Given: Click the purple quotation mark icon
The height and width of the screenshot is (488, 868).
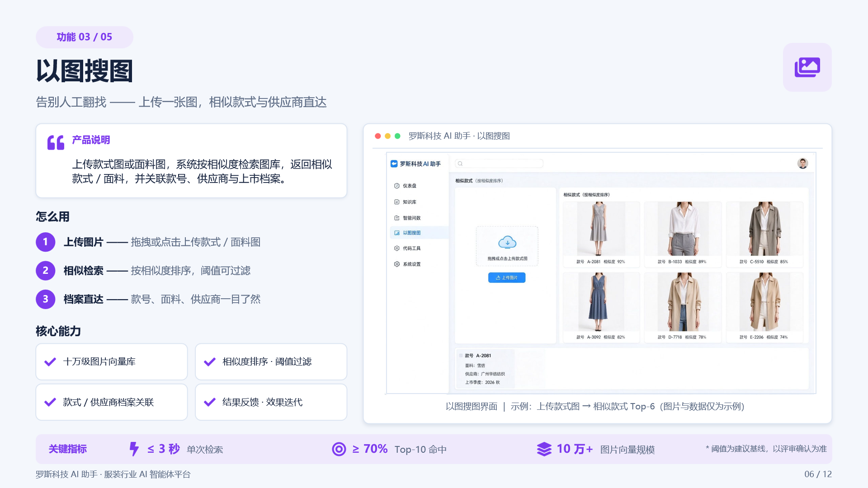Looking at the screenshot, I should point(56,143).
